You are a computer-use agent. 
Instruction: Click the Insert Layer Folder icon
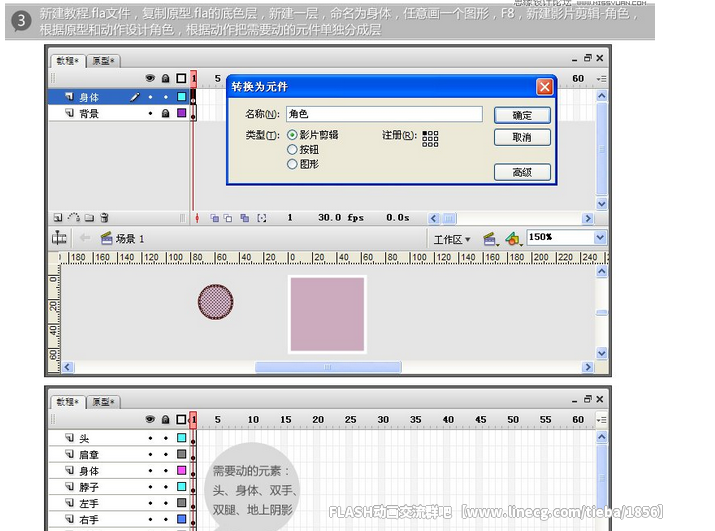click(x=89, y=218)
